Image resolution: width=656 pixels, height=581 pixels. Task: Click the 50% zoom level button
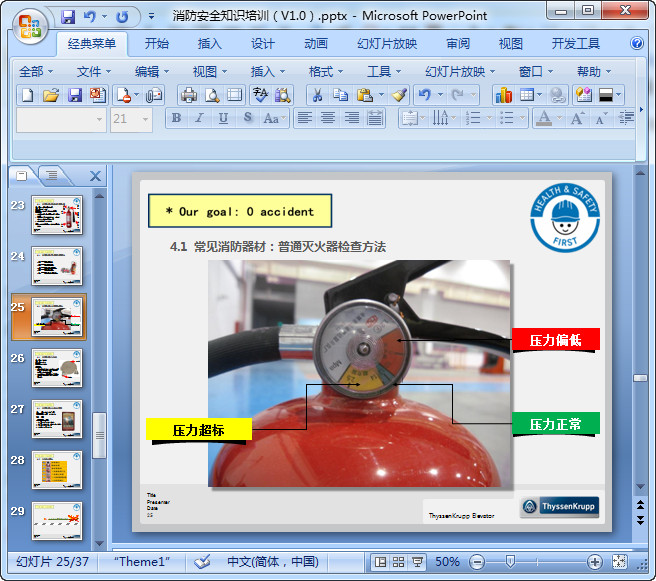(447, 562)
